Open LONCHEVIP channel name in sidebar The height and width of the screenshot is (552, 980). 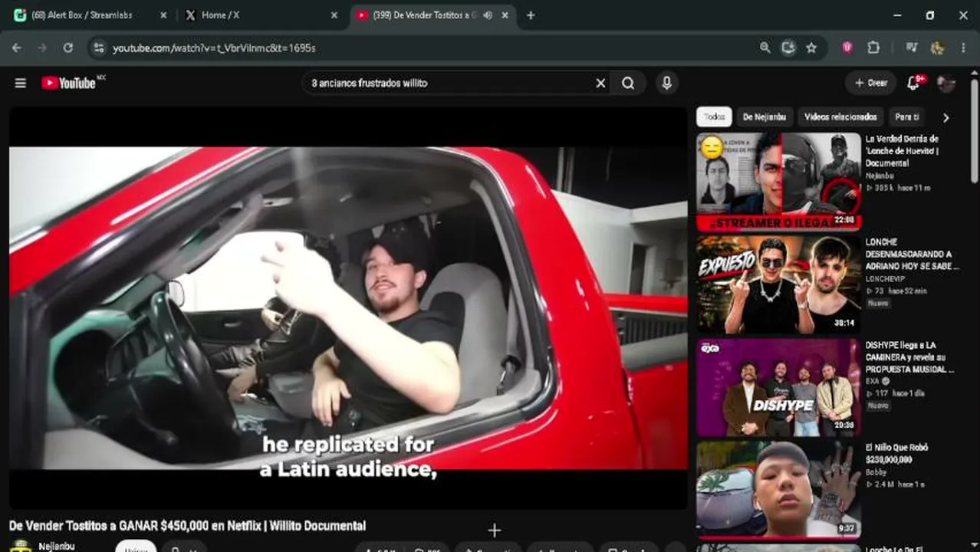point(886,279)
